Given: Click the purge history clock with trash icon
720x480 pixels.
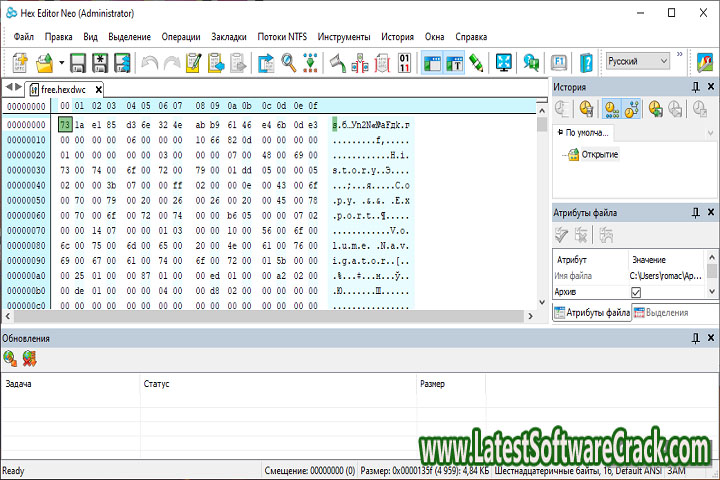Looking at the screenshot, I should [586, 109].
